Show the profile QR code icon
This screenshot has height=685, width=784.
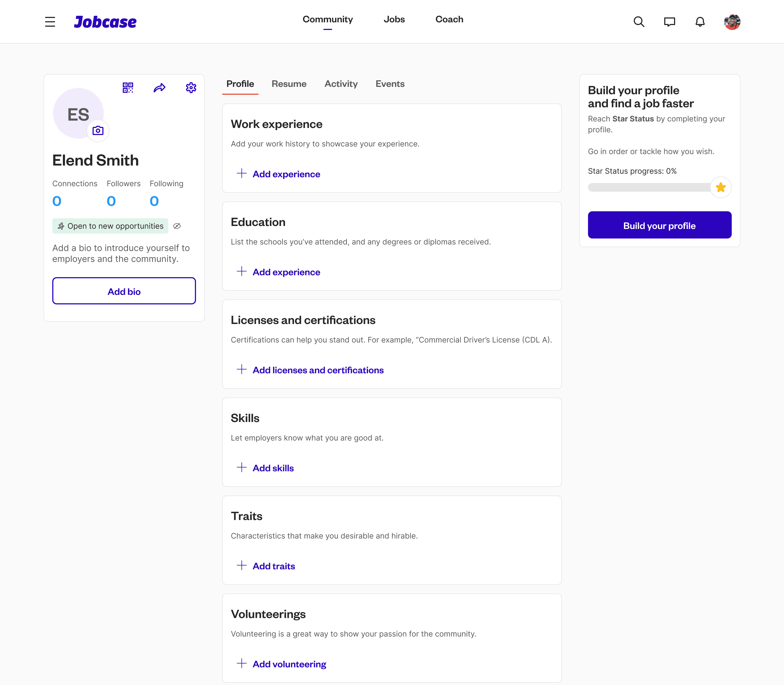point(128,88)
